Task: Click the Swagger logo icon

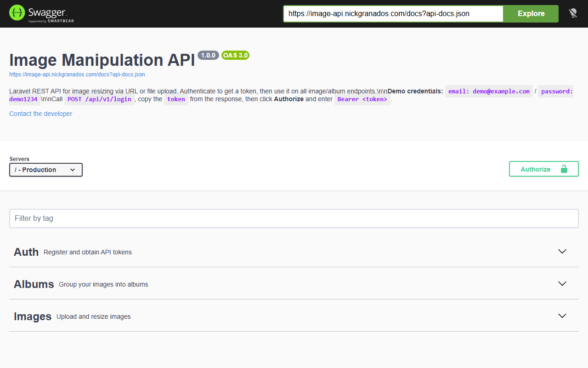Action: click(x=17, y=13)
